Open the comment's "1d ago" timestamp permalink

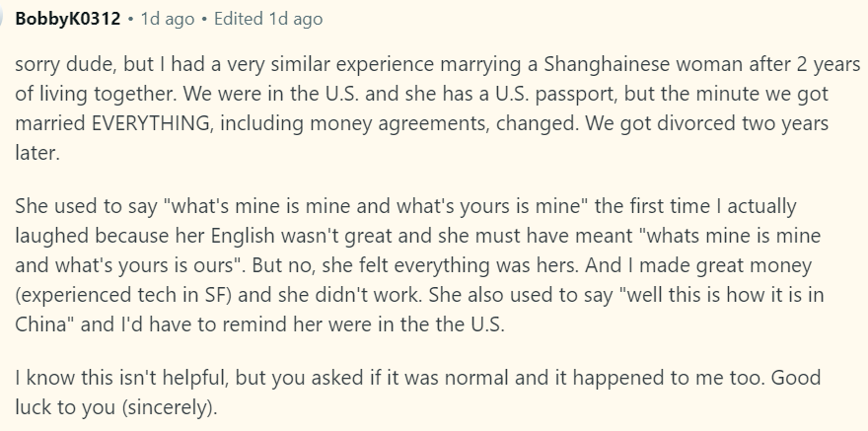click(168, 19)
